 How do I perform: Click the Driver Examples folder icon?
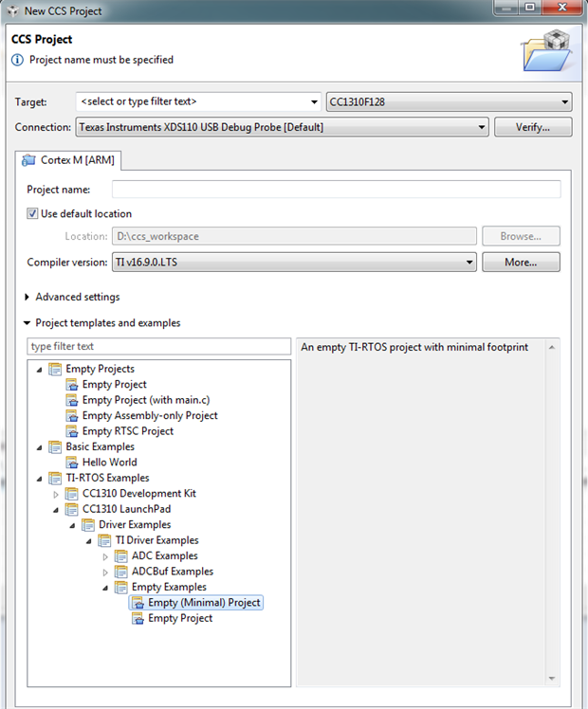(88, 525)
